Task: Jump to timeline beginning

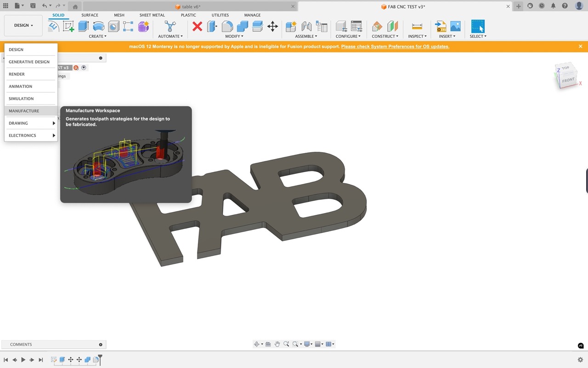Action: (6, 360)
